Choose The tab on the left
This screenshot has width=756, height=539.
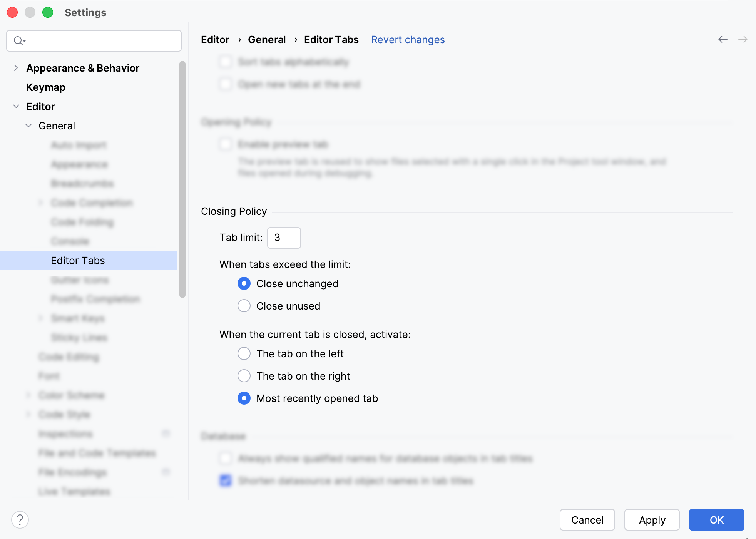[244, 353]
